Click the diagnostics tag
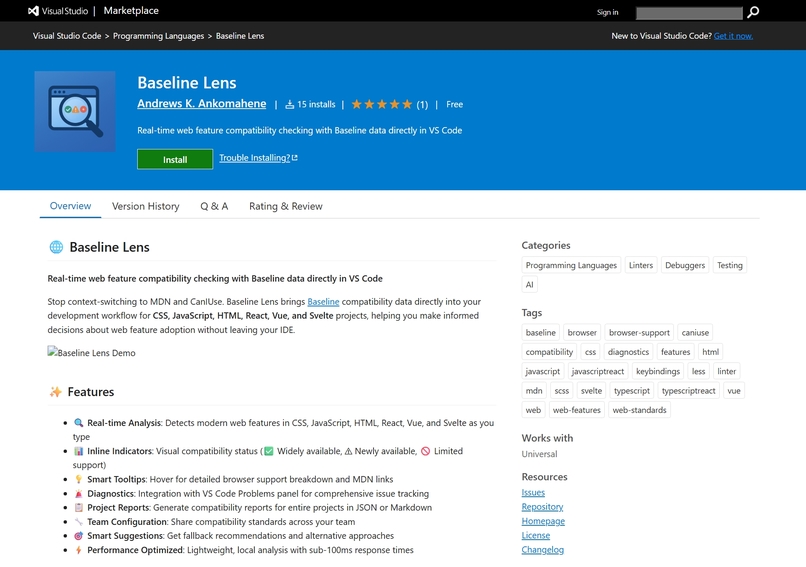 pyautogui.click(x=628, y=352)
